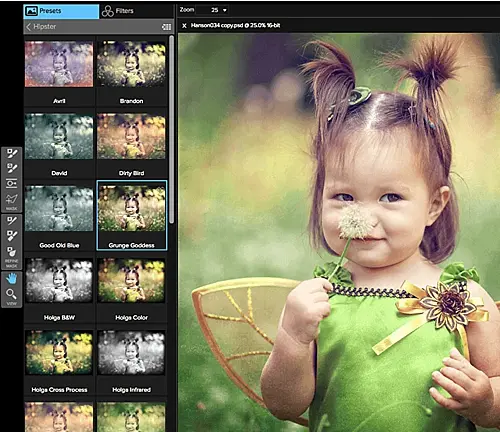Select the Blur mask tool
Image resolution: width=500 pixels, height=432 pixels.
[11, 252]
